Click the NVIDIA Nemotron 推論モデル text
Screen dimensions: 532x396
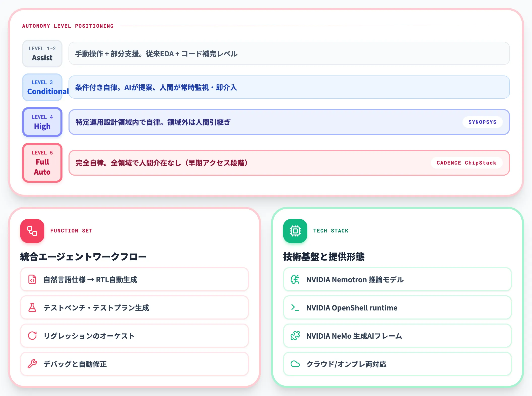pyautogui.click(x=355, y=280)
